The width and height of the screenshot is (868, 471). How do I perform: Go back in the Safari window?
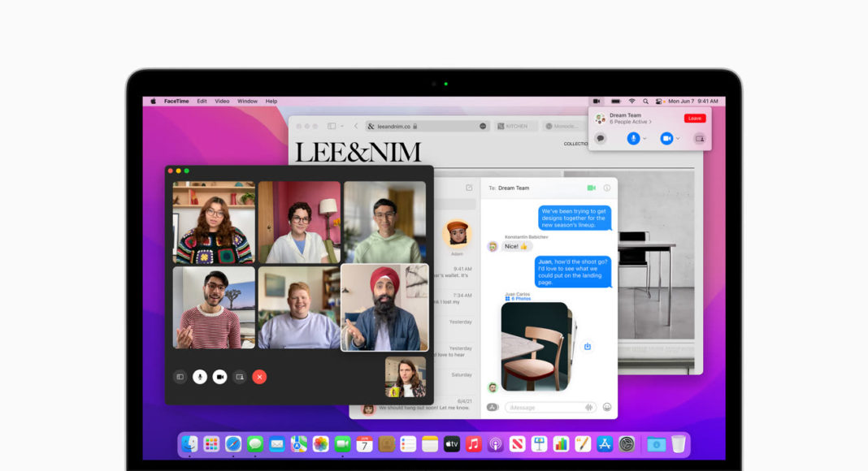coord(356,126)
